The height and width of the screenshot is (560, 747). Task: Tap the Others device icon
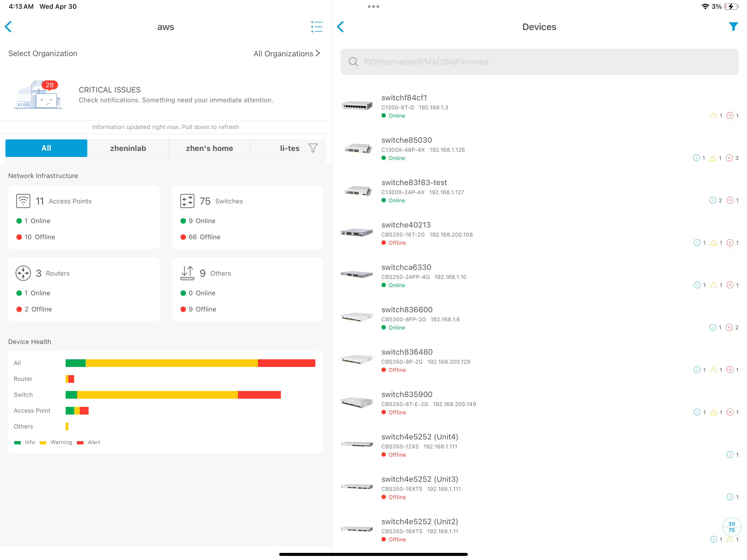coord(187,273)
